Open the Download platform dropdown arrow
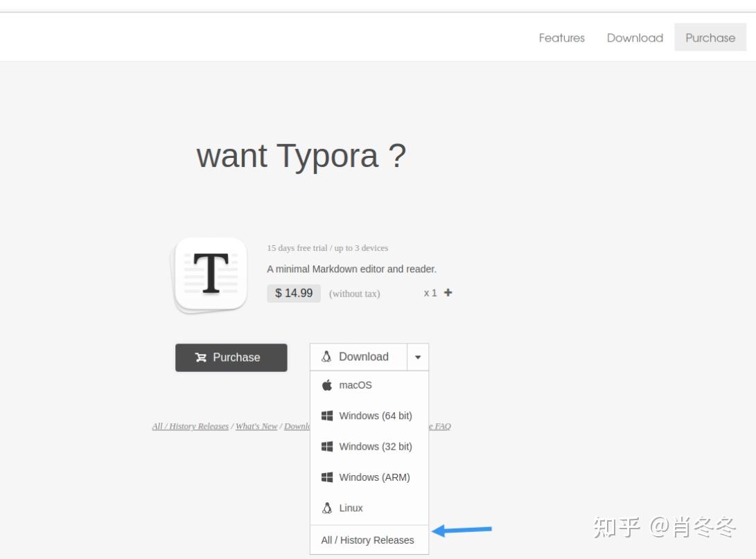The height and width of the screenshot is (559, 756). (418, 357)
